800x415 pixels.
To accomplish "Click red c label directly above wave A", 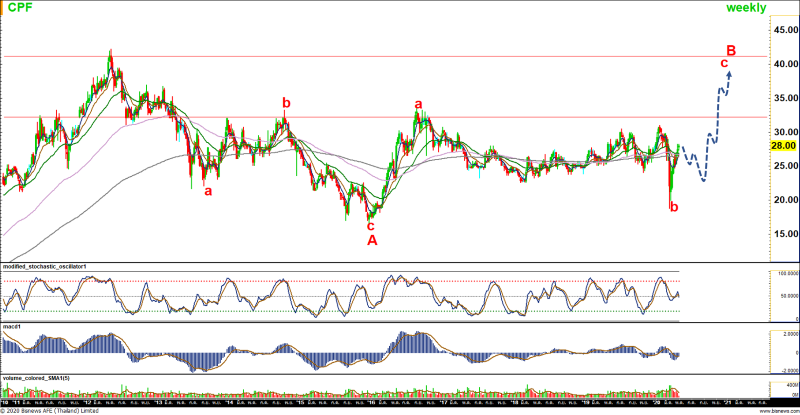I will 371,225.
